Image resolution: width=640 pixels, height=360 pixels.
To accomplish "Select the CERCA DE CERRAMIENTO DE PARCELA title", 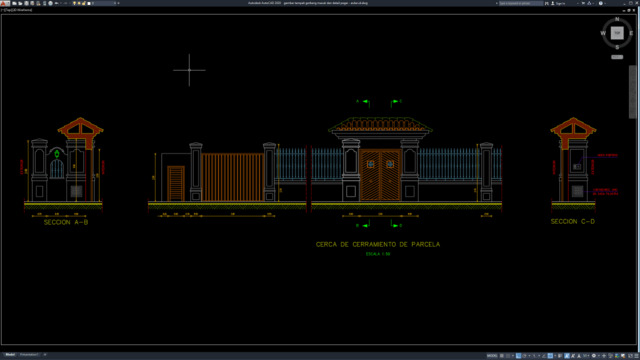I will [x=378, y=244].
